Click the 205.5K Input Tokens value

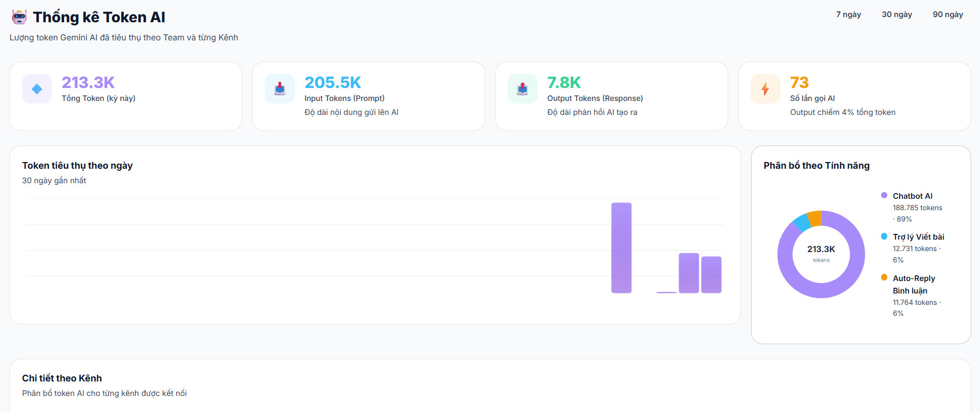coord(333,82)
